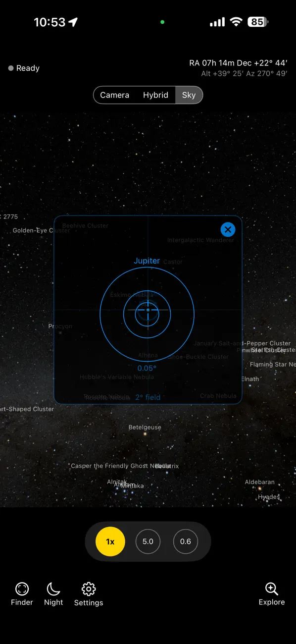Select Intergalactic Wanderer label
The width and height of the screenshot is (296, 644).
[200, 240]
